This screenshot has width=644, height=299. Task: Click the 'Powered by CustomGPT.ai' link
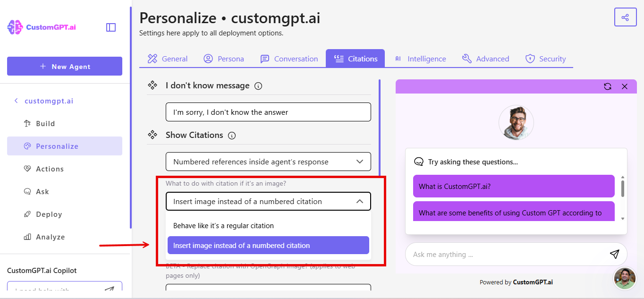coord(516,282)
